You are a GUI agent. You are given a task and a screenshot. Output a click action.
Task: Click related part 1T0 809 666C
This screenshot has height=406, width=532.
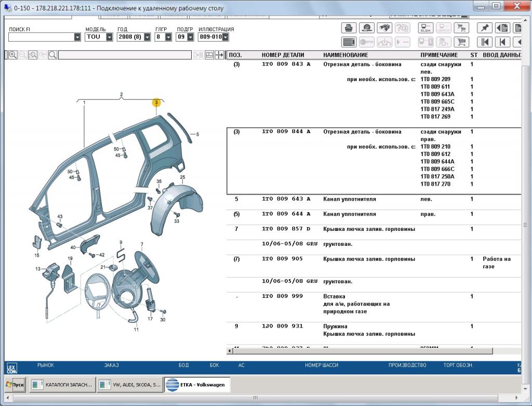pos(437,169)
